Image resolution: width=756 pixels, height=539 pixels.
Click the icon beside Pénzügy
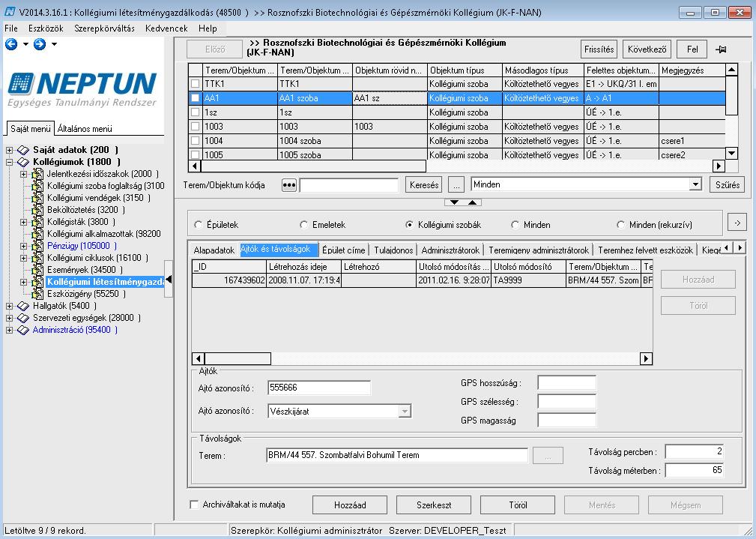click(x=37, y=246)
